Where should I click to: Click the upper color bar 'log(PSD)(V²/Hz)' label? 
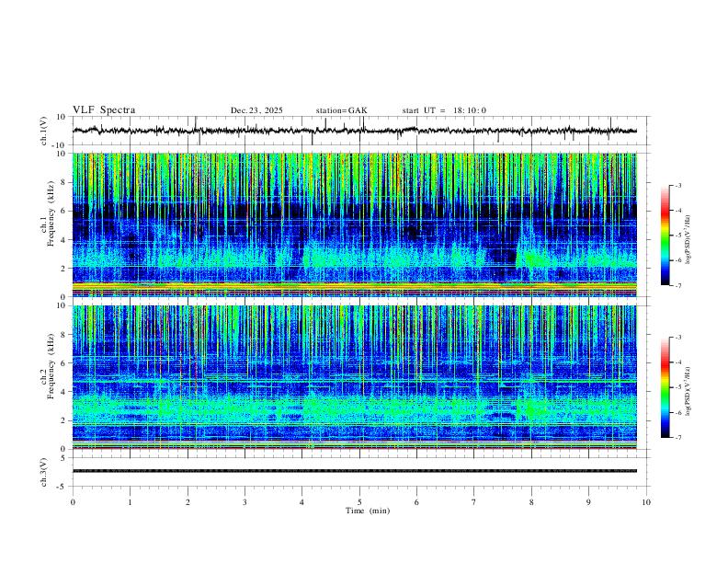pos(688,239)
